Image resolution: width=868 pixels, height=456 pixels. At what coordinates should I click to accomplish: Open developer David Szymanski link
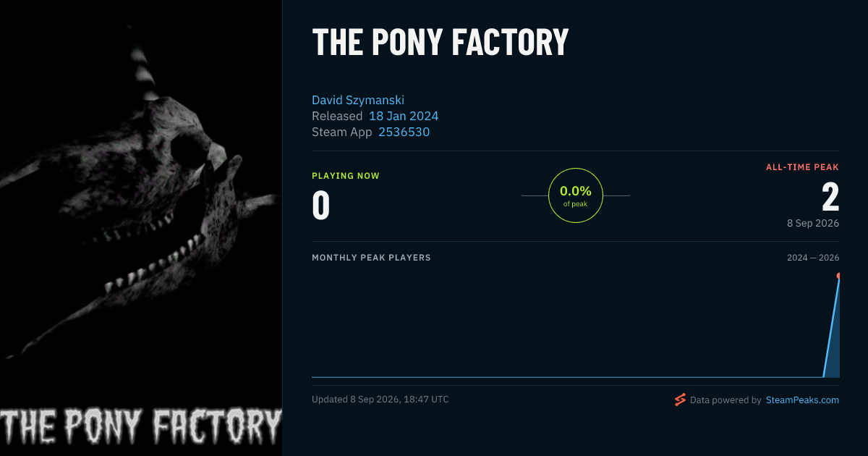tap(358, 100)
